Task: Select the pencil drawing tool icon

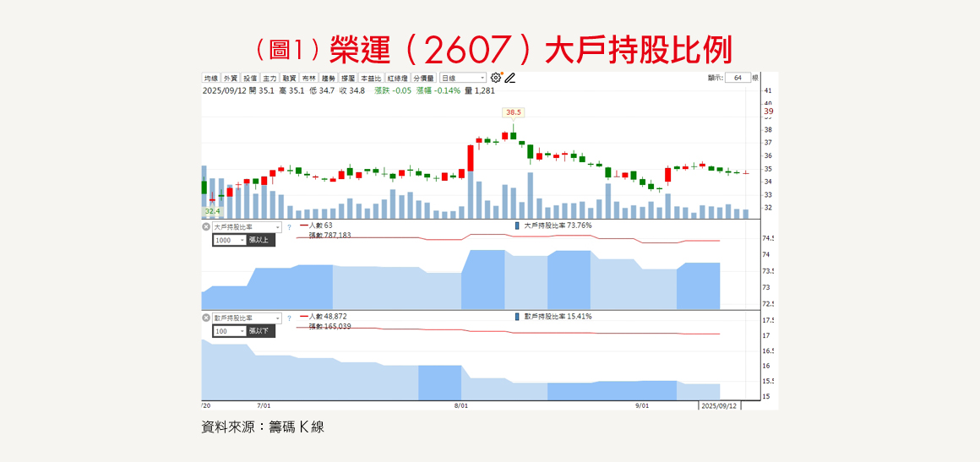Action: point(510,78)
